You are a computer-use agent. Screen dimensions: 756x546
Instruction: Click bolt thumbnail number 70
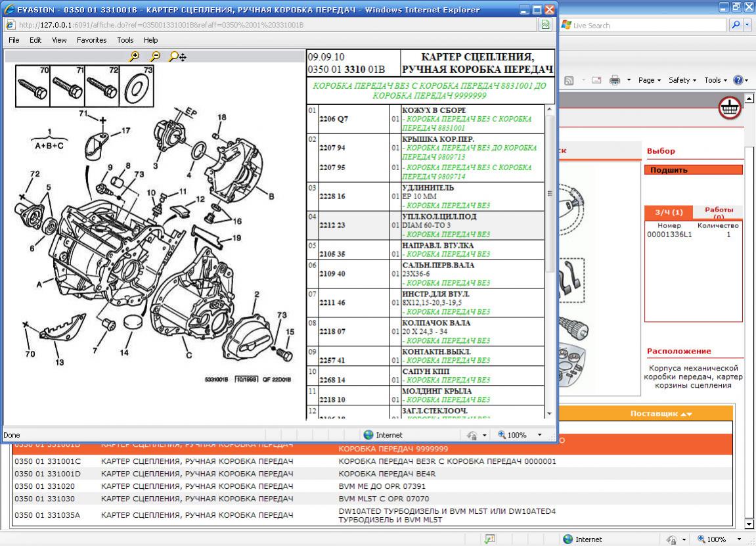(33, 86)
